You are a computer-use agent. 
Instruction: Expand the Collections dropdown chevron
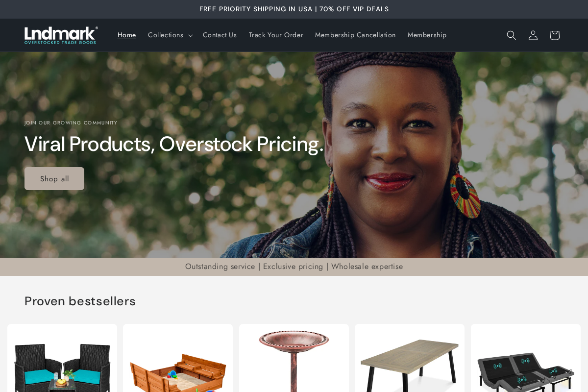coord(191,35)
